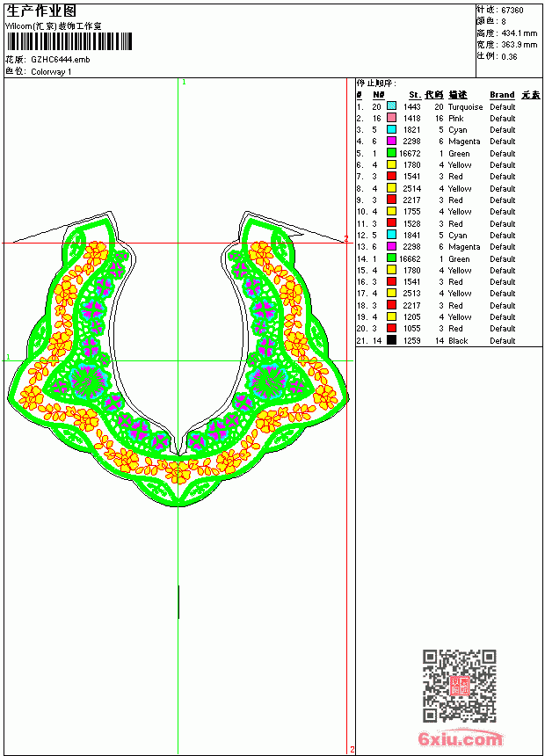The image size is (545, 756).
Task: Click the Green swatch with 16672 stitches
Action: (392, 153)
